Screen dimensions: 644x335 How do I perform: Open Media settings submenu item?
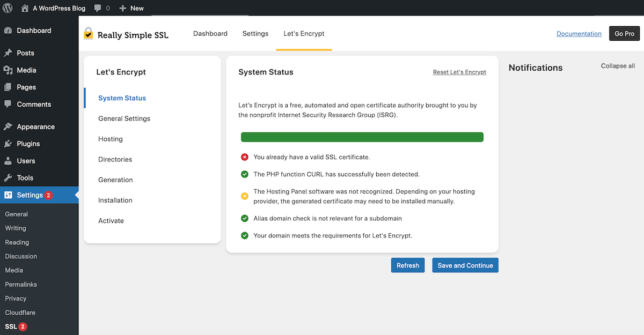point(14,270)
